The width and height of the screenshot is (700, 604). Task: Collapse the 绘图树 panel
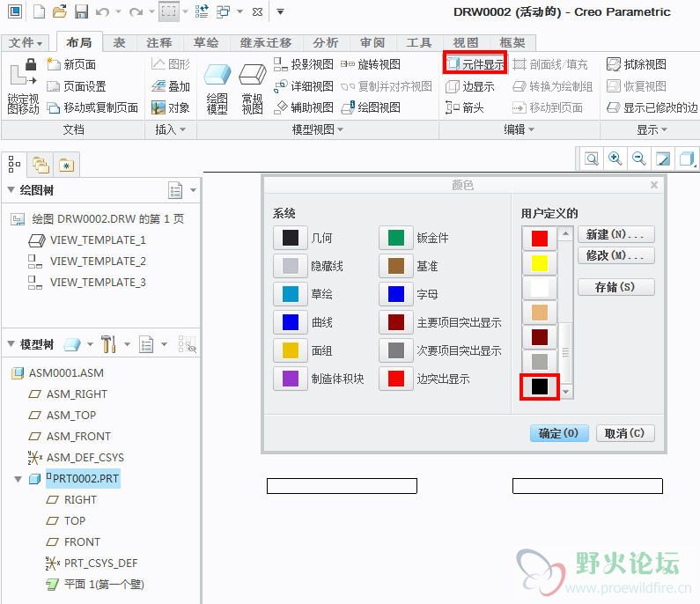[11, 189]
